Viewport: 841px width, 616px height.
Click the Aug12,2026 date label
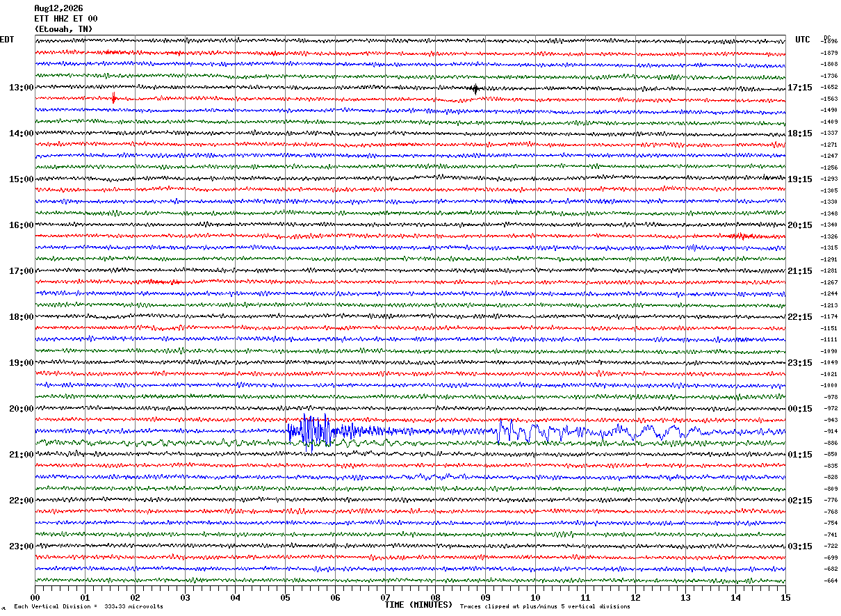[x=58, y=8]
